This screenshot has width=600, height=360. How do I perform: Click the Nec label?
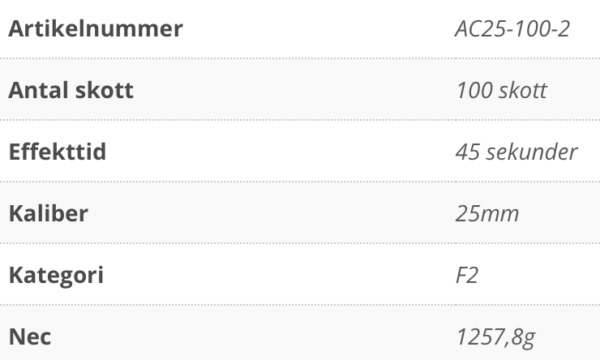click(30, 337)
